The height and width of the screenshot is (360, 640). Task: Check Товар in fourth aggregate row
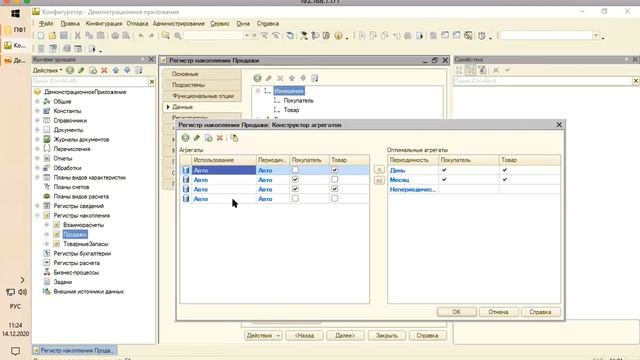click(x=335, y=198)
